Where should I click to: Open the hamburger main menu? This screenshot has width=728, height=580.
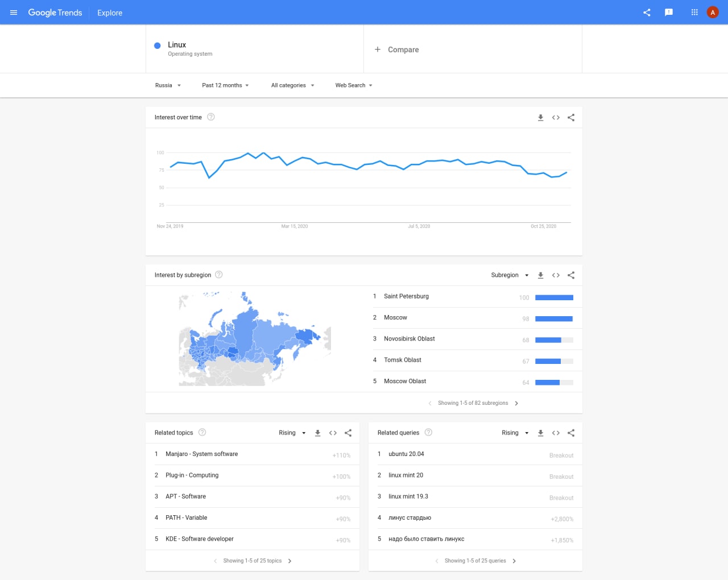click(14, 13)
